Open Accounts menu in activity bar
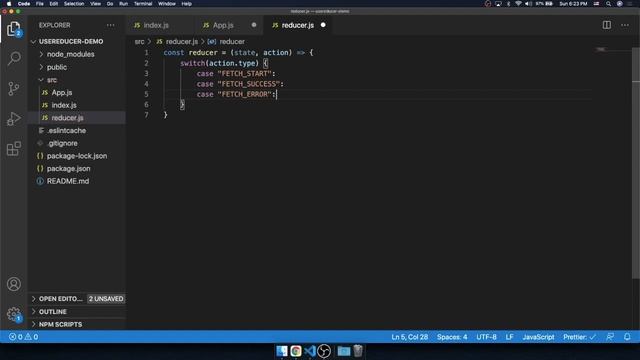640x360 pixels. coord(14,284)
